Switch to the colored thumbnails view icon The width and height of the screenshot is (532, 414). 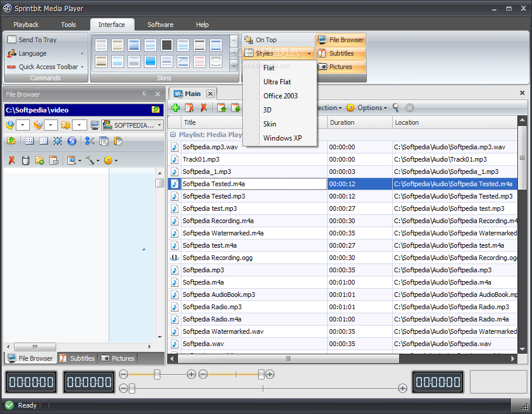click(x=29, y=141)
